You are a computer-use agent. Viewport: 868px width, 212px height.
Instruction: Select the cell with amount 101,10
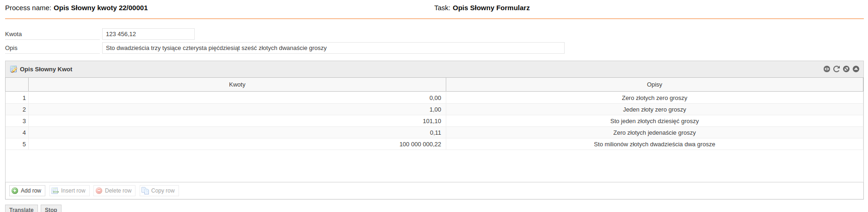tap(237, 121)
